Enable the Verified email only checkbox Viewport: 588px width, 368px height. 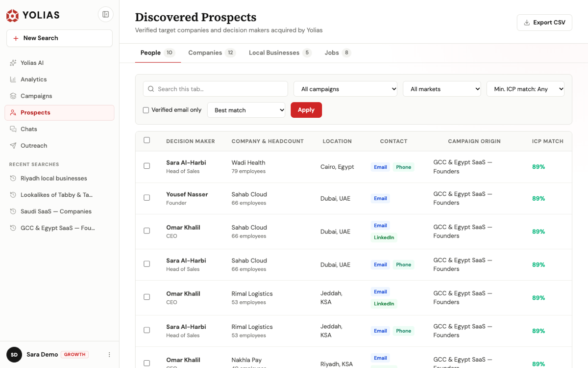coord(146,110)
